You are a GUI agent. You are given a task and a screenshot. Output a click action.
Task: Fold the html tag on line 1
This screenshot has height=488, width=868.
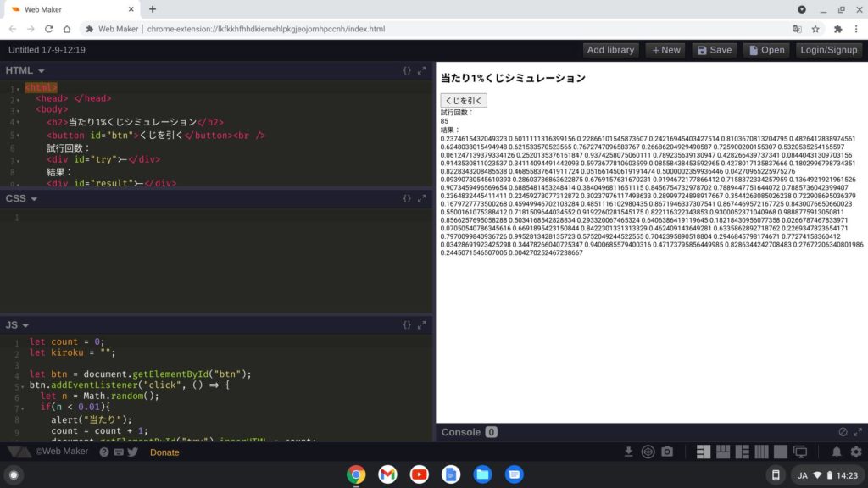(x=18, y=89)
